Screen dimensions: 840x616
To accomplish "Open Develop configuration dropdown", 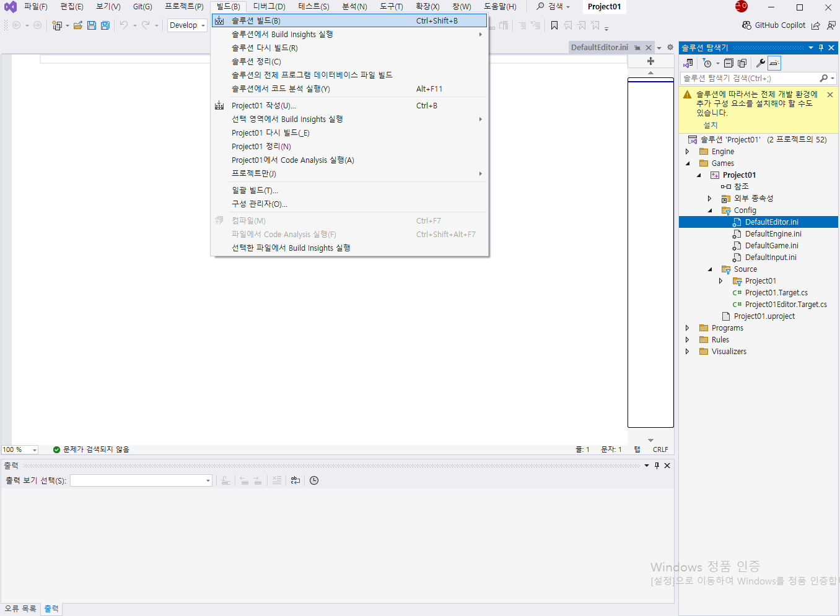I will 188,25.
